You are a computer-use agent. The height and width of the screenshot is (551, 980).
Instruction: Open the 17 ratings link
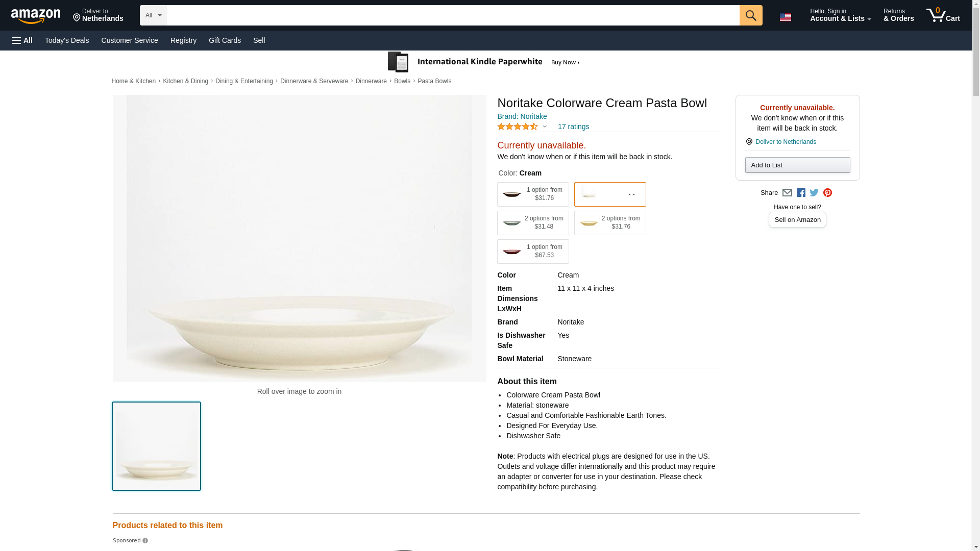573,127
